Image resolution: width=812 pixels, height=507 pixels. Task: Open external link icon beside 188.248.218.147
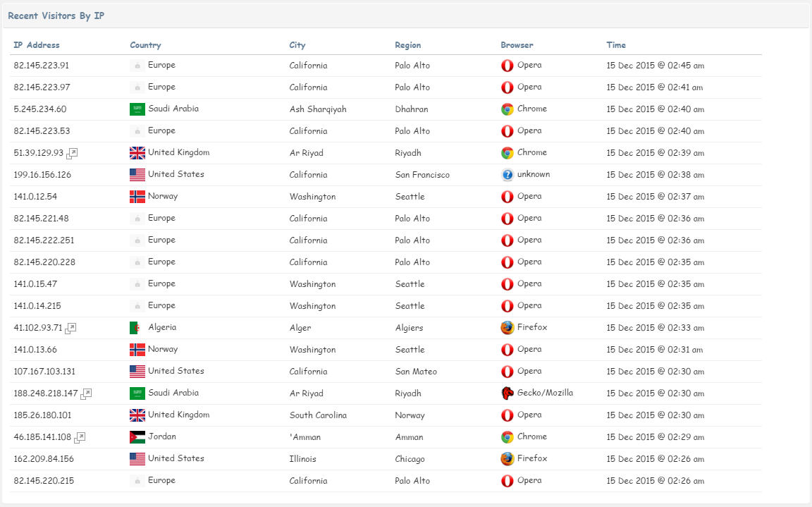click(x=87, y=393)
